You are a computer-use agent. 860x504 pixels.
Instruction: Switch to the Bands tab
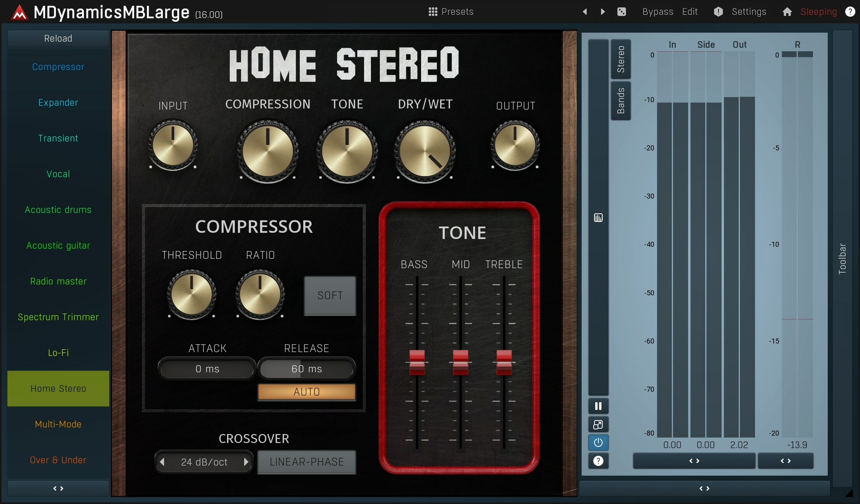click(621, 101)
